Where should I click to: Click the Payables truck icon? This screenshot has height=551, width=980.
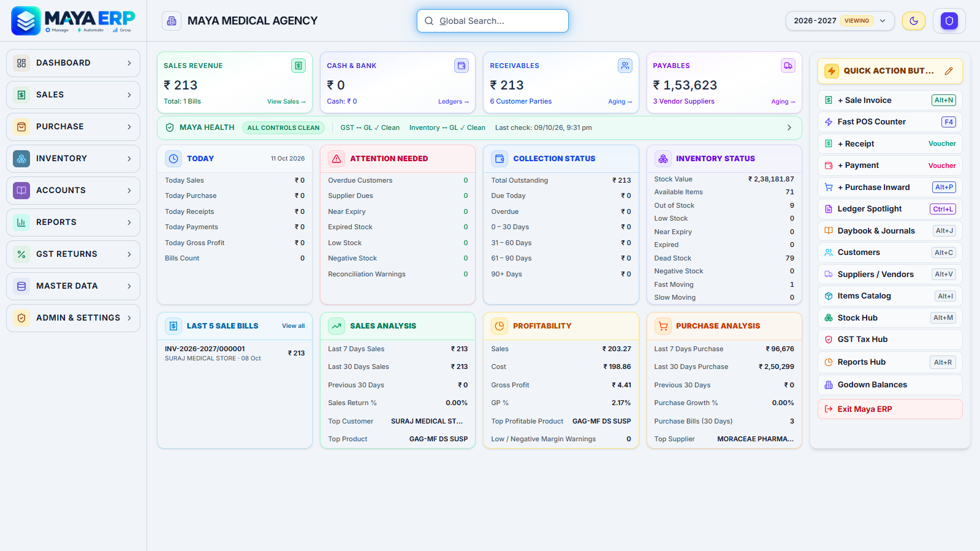pyautogui.click(x=788, y=66)
